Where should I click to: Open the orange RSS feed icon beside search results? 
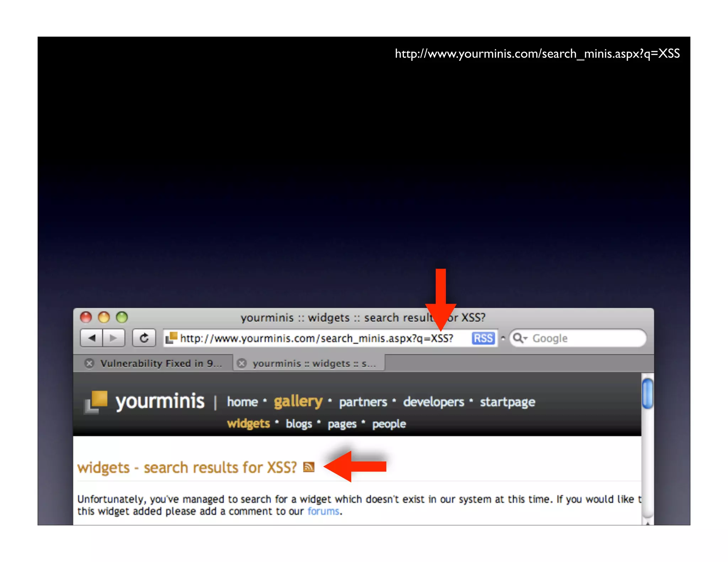click(x=309, y=467)
